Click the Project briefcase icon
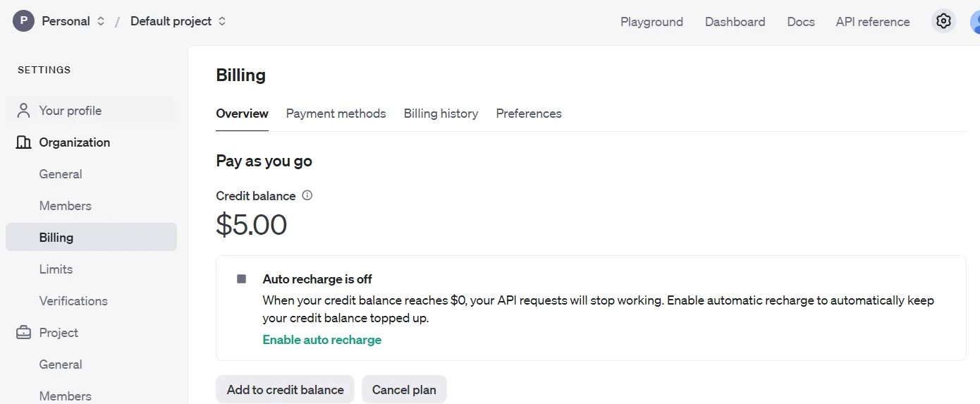 (x=23, y=333)
